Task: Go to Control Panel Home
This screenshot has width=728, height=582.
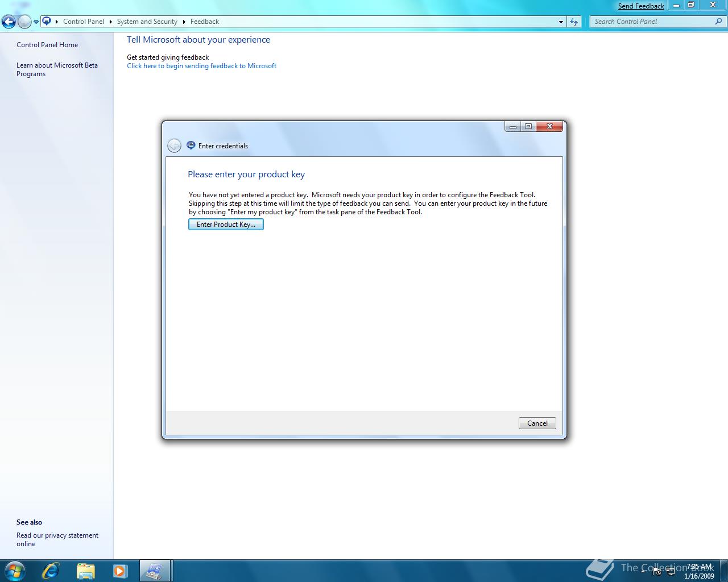Action: [x=47, y=45]
